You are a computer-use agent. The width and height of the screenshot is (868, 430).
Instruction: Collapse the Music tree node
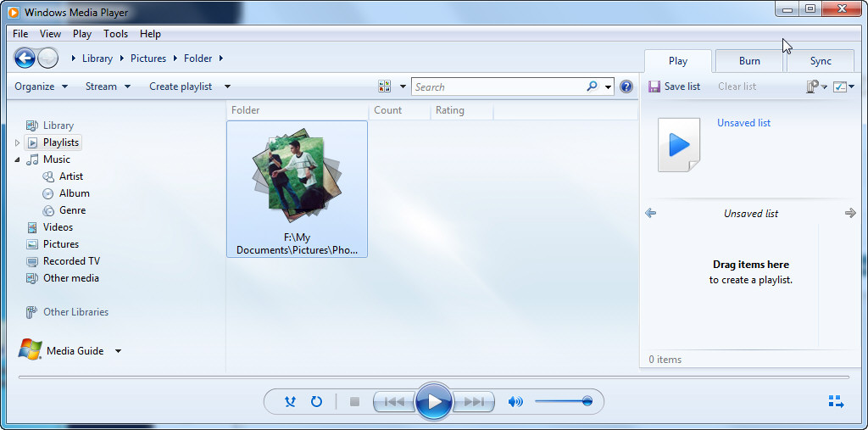pos(17,159)
